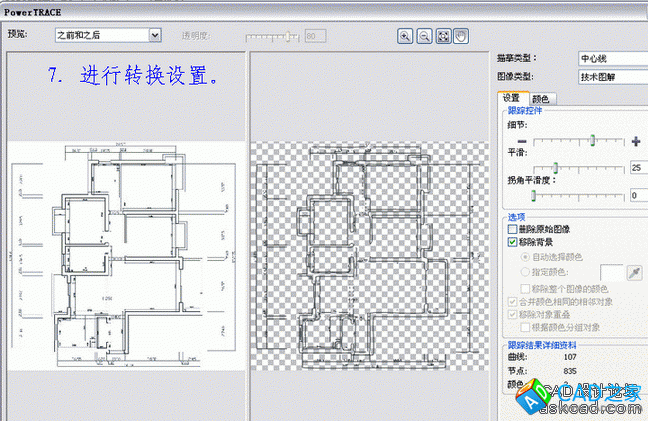Click the zoom in magnifier icon
Viewport: 648px width, 421px height.
pyautogui.click(x=405, y=36)
